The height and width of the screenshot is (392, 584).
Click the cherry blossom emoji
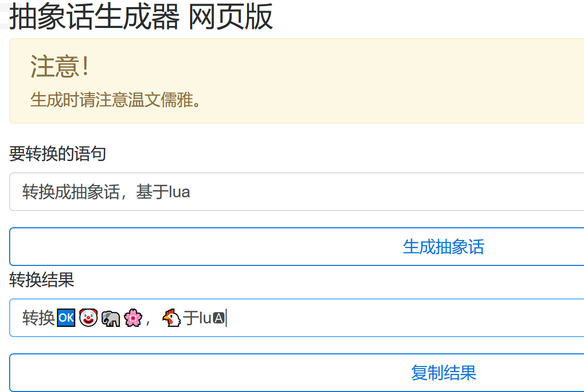point(133,318)
